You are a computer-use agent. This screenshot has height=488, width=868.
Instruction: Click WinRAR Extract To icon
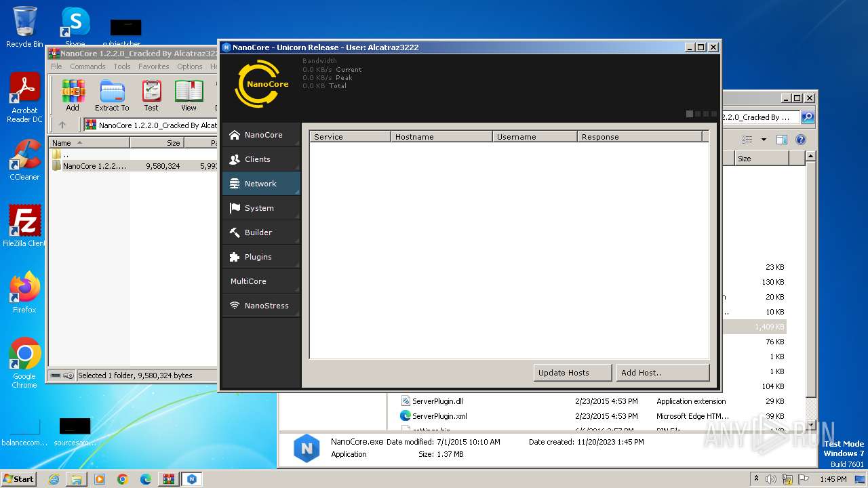point(112,95)
